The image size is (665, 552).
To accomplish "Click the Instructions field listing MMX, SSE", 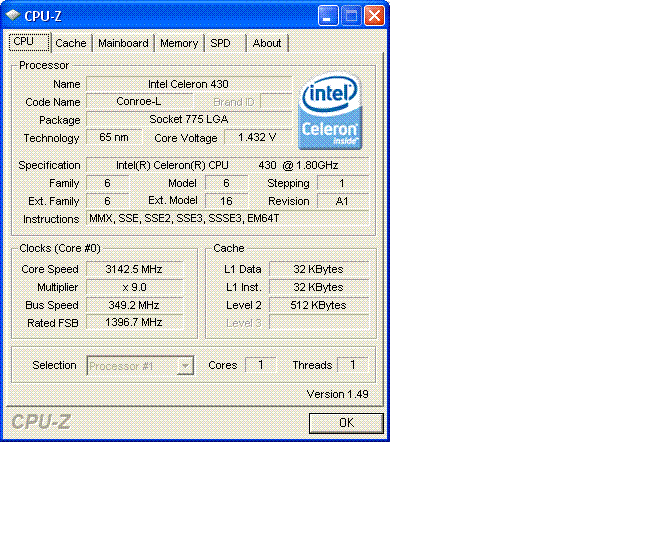I will (x=227, y=218).
